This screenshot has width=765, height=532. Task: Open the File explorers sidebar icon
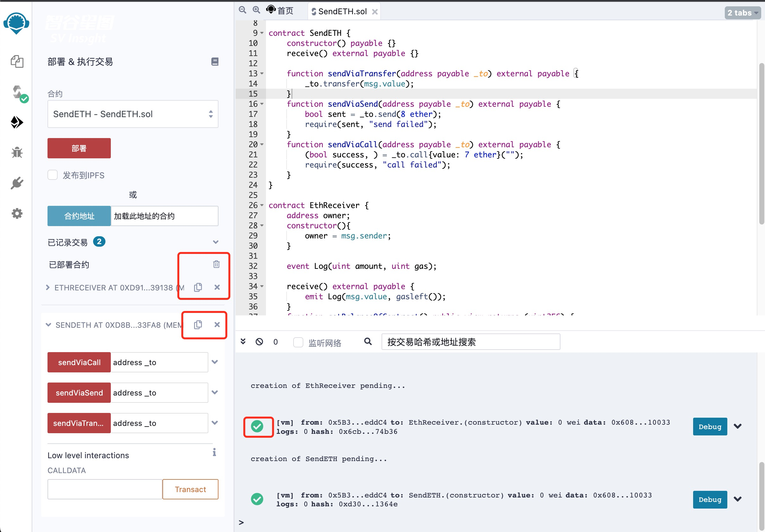[x=17, y=62]
